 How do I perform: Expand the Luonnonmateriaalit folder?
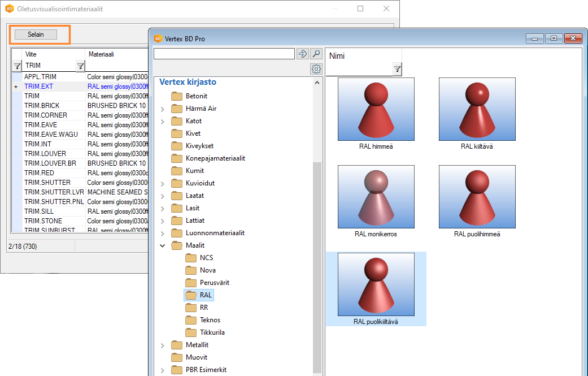coord(163,233)
